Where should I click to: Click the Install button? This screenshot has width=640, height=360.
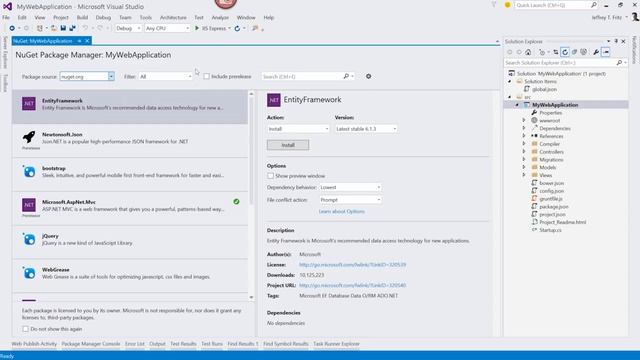click(x=288, y=145)
